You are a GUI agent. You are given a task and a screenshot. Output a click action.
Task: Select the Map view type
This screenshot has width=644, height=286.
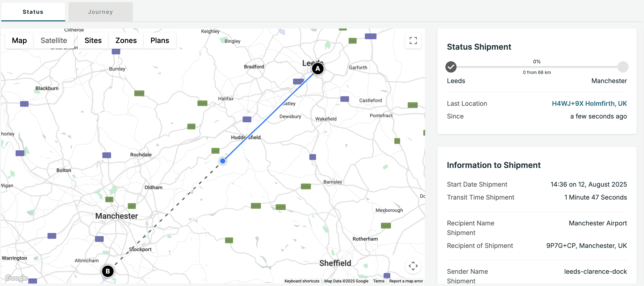19,41
